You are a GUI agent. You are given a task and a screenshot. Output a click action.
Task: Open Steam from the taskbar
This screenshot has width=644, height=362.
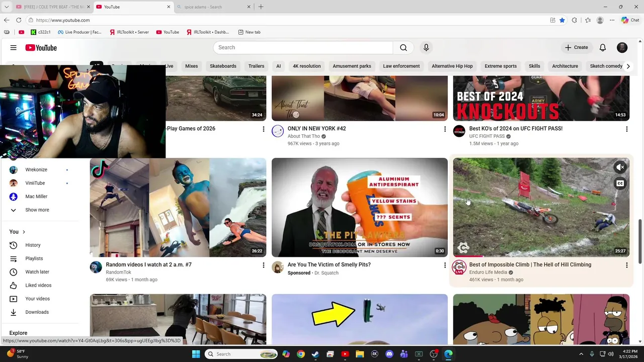(315, 354)
